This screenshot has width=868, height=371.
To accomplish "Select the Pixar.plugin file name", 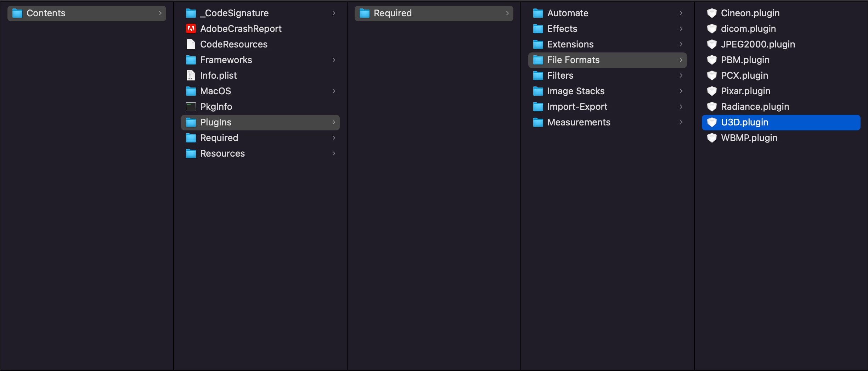I will tap(746, 91).
